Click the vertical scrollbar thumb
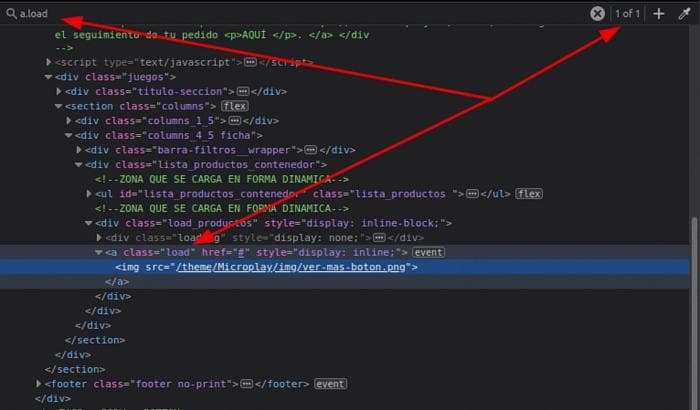Image resolution: width=700 pixels, height=410 pixels. pos(693,313)
